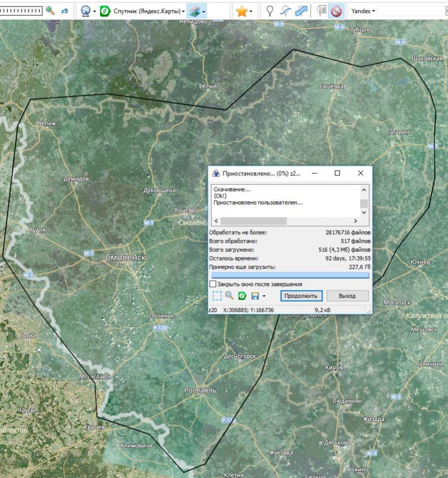This screenshot has height=478, width=448.
Task: Select the path drawing tool icon
Action: (x=285, y=11)
